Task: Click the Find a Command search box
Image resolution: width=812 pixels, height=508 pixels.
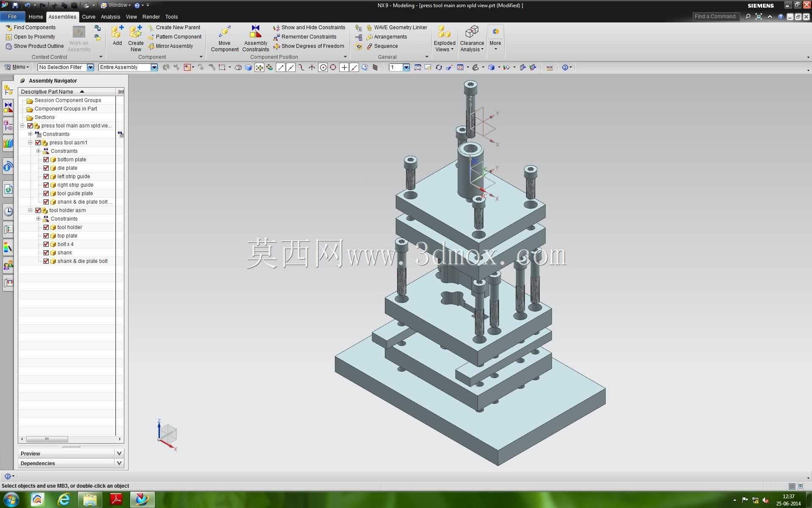Action: coord(716,17)
